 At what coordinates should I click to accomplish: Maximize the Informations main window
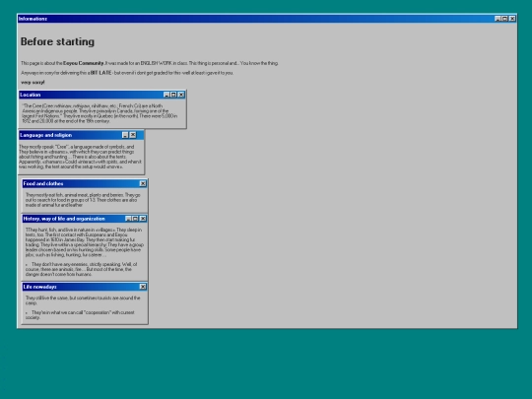tap(504, 19)
